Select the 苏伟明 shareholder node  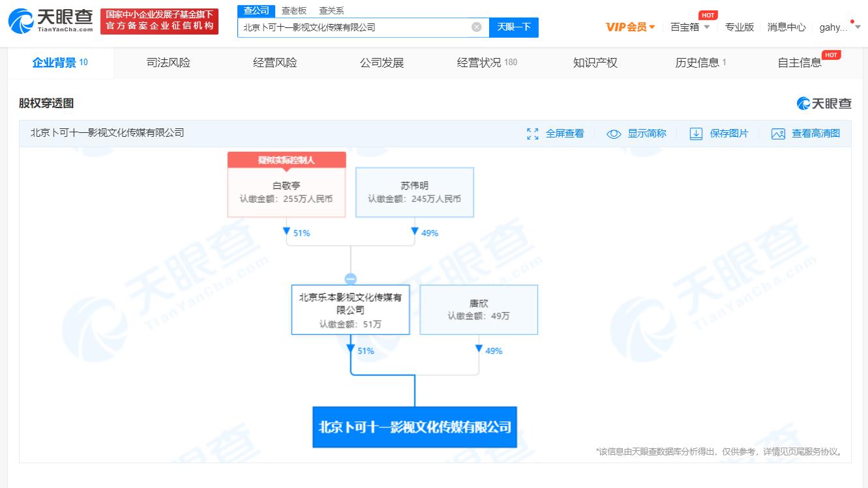click(x=415, y=192)
